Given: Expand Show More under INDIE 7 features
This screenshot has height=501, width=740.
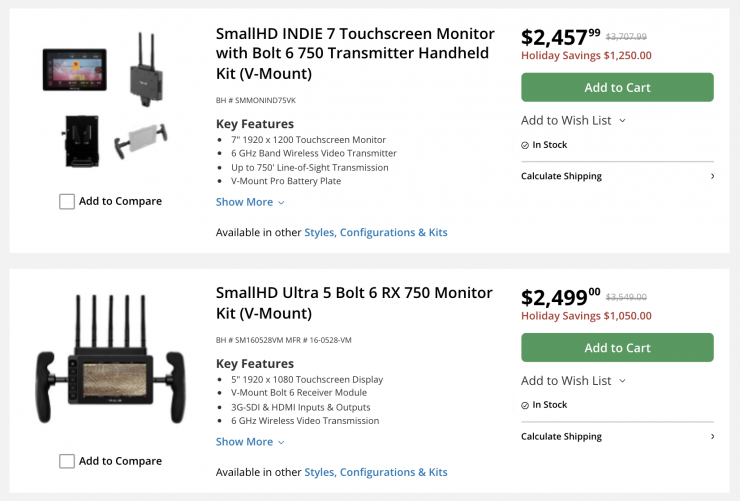Looking at the screenshot, I should point(250,202).
